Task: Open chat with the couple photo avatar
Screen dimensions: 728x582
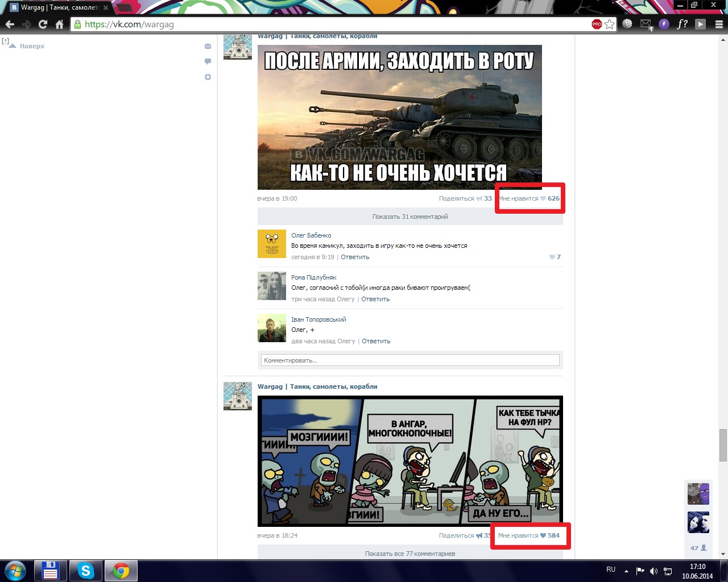Action: pos(698,522)
